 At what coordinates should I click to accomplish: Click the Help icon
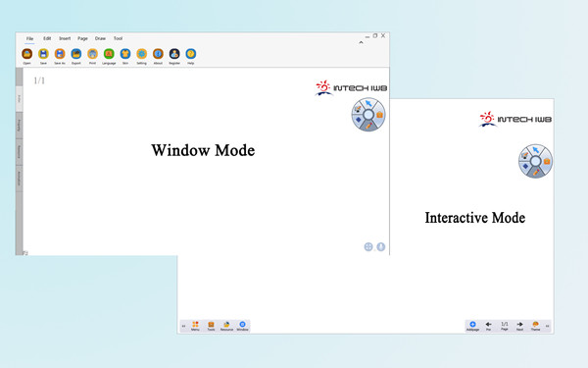[191, 54]
